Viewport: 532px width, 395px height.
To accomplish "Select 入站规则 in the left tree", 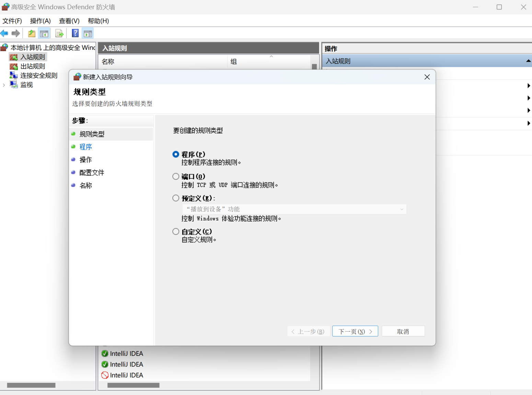I will coord(33,57).
